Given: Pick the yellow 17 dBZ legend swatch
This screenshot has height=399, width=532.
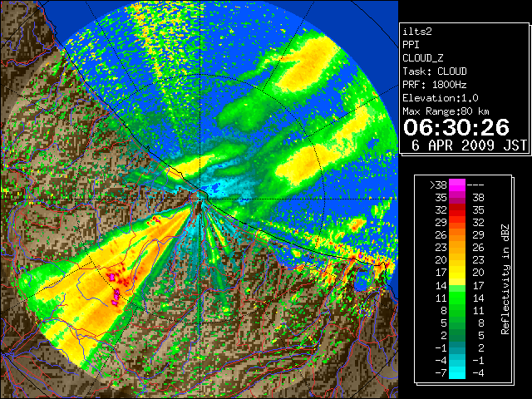Looking at the screenshot, I should pos(457,273).
